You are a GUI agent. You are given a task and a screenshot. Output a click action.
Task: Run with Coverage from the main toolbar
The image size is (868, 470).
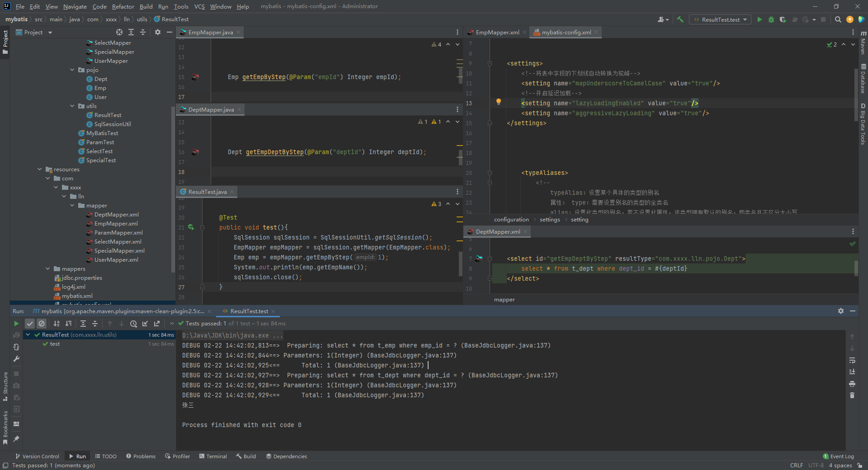(x=783, y=19)
